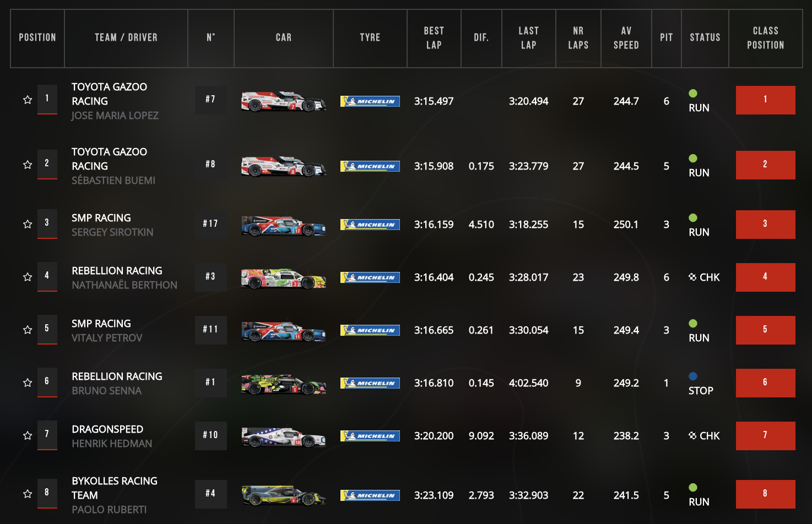
Task: Open the DragonSpeed #10 car image
Action: click(284, 436)
